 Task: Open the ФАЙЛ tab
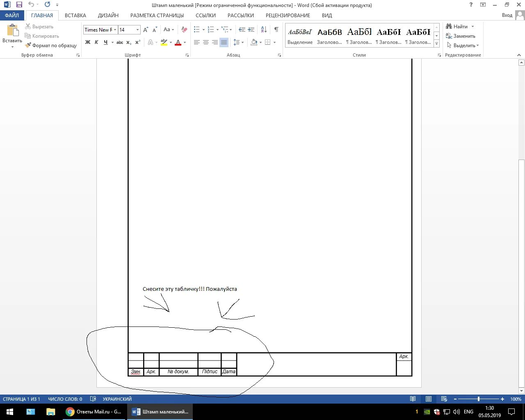(12, 15)
